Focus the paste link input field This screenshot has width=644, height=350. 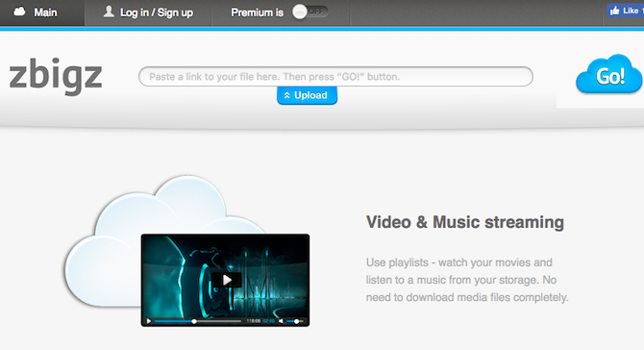[x=335, y=76]
